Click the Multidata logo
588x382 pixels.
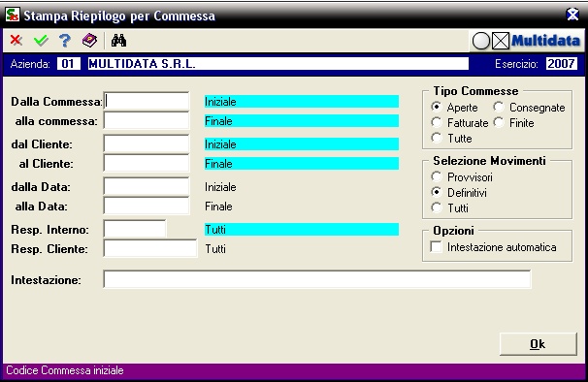pos(545,41)
